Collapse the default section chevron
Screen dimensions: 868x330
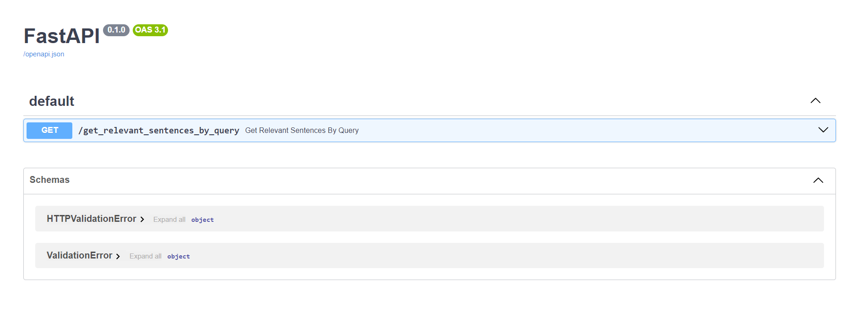pyautogui.click(x=815, y=101)
